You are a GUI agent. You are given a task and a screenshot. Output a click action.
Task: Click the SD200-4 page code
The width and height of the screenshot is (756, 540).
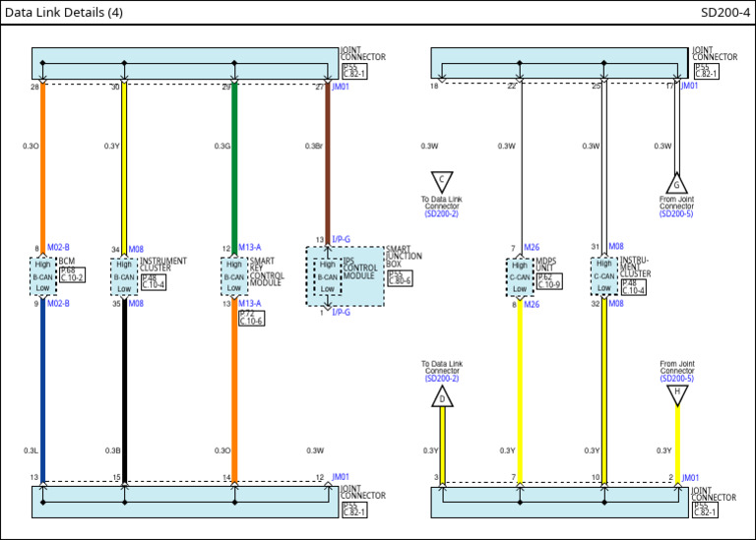click(725, 13)
